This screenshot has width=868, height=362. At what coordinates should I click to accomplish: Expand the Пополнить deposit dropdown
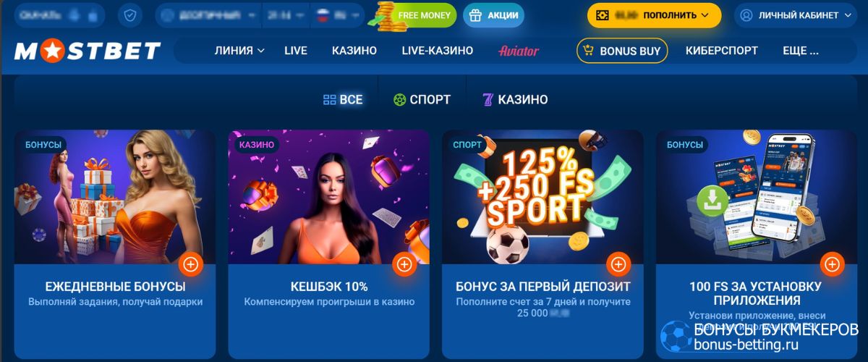tap(654, 14)
